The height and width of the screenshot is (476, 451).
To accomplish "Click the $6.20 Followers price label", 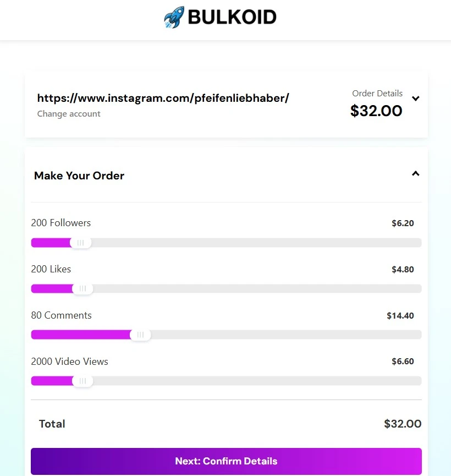I will (403, 223).
